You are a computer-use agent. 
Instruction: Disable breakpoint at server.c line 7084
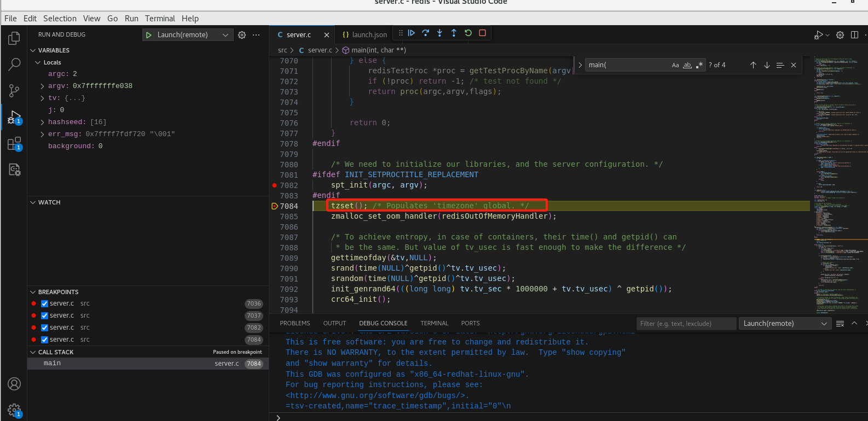(x=45, y=340)
